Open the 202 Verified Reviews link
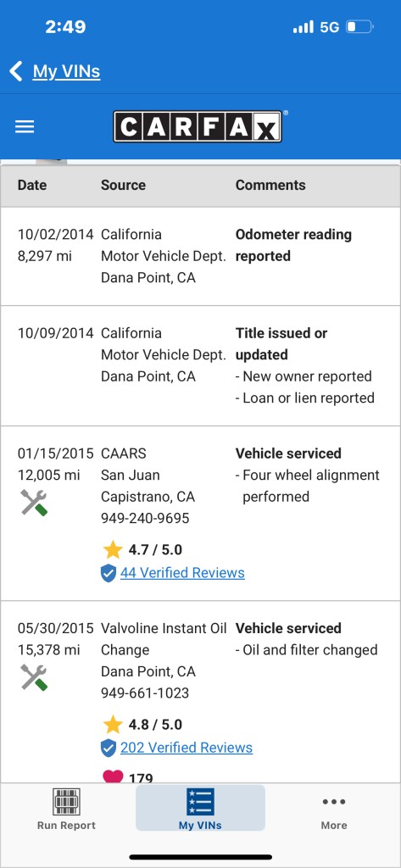401x868 pixels. (187, 748)
